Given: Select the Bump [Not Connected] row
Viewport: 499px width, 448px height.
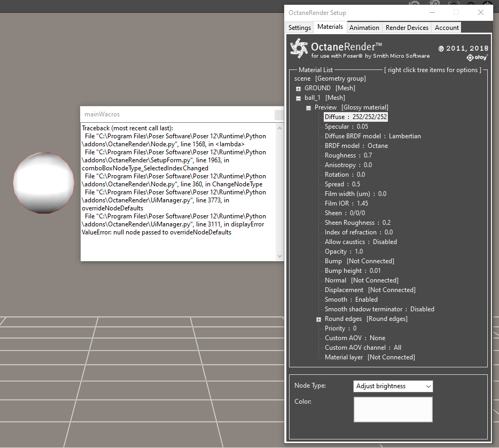Looking at the screenshot, I should coord(360,261).
